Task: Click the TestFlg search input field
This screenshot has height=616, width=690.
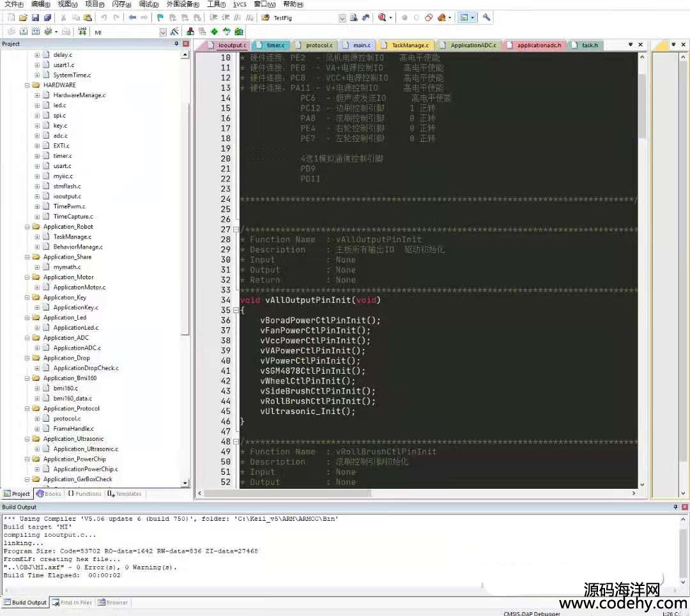Action: (x=305, y=18)
